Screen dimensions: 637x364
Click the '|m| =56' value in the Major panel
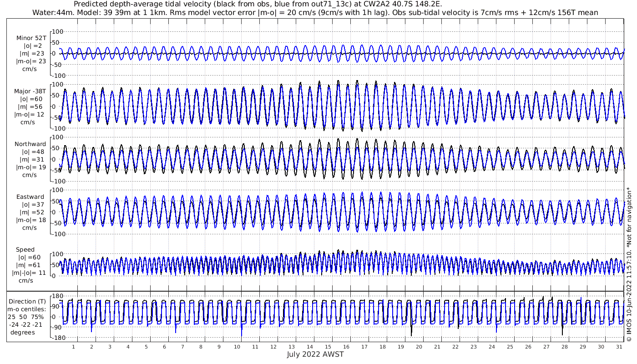pos(32,107)
